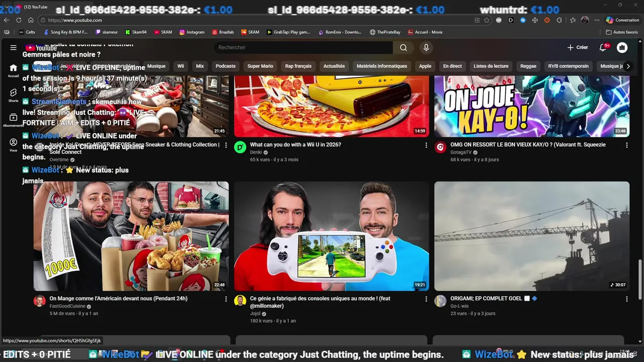The width and height of the screenshot is (644, 362).
Task: Open options for Sneaker Collection video
Action: [x=226, y=145]
